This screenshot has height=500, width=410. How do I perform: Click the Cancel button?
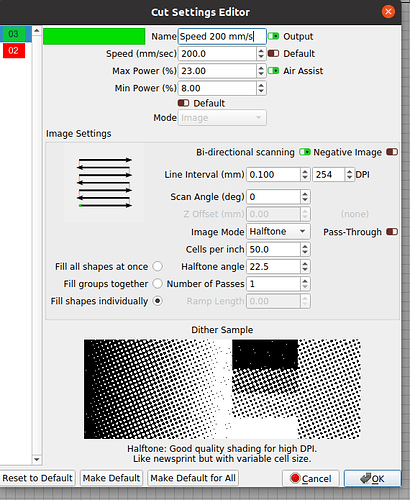point(311,479)
